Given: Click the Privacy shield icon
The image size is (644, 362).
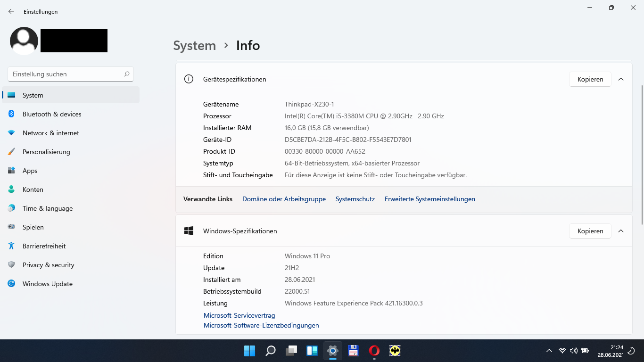Looking at the screenshot, I should pos(11,265).
